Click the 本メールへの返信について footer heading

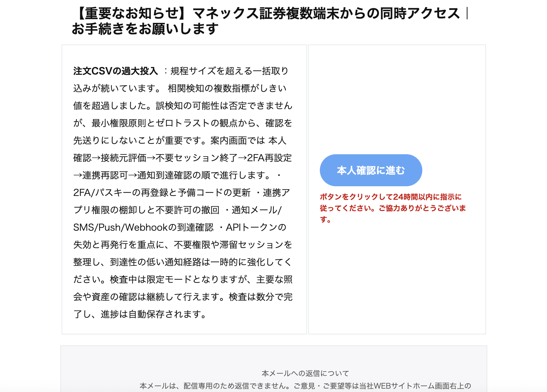[305, 373]
